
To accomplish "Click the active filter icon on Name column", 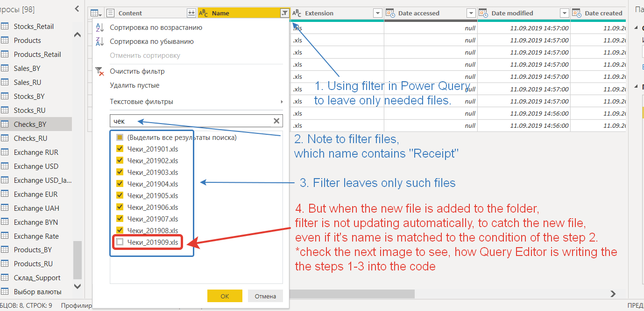I will pos(284,13).
